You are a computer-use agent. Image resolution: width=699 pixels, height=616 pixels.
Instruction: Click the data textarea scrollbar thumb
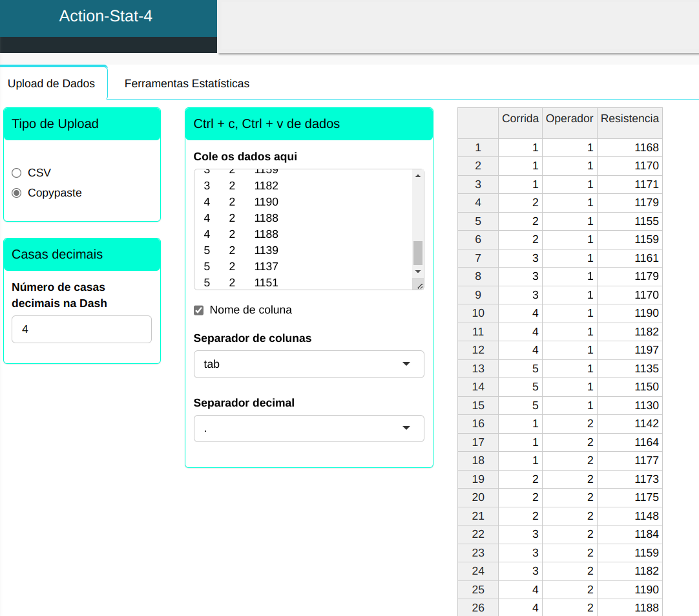417,253
